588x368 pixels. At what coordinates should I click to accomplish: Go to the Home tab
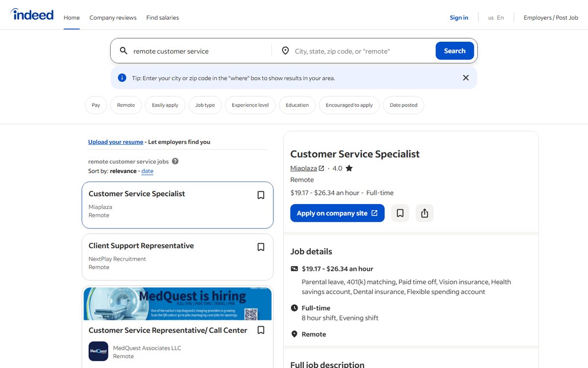[72, 18]
